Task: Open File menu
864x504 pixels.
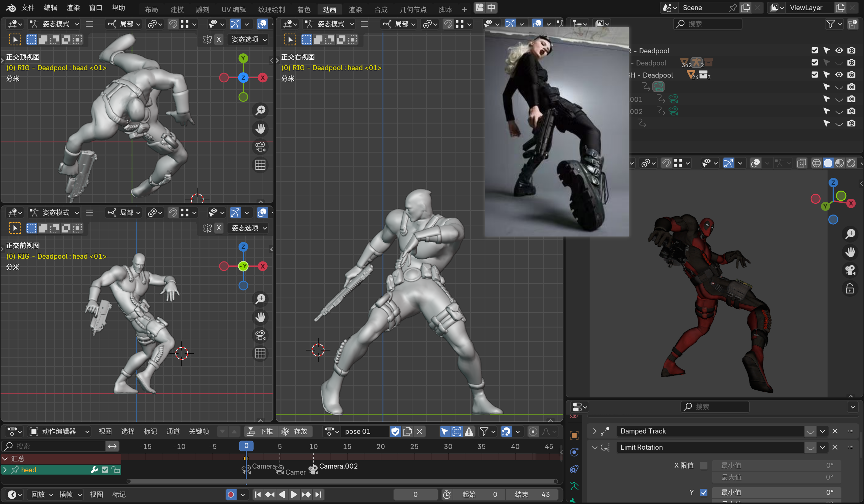Action: pos(28,7)
